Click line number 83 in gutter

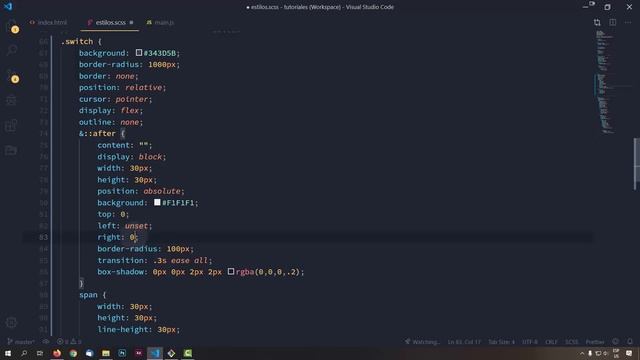tap(44, 237)
